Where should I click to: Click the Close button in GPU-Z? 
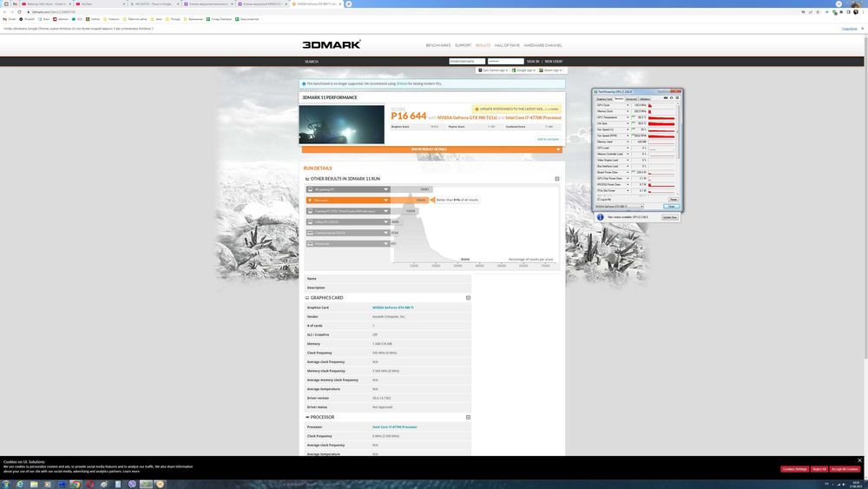[x=671, y=207]
